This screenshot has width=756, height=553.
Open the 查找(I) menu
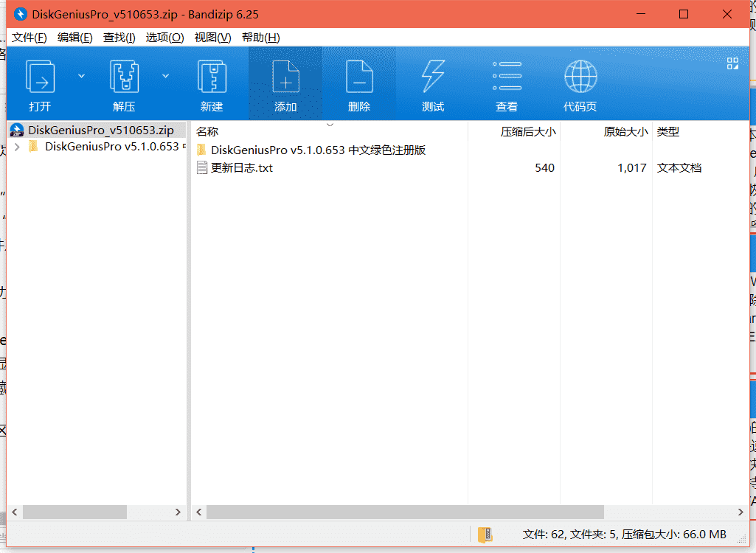click(119, 38)
